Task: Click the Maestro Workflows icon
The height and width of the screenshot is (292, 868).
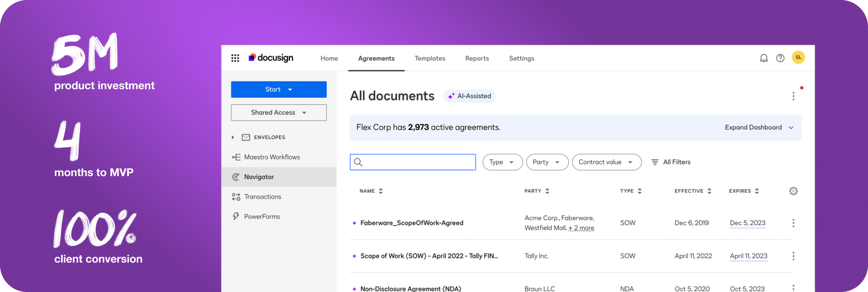Action: [236, 157]
